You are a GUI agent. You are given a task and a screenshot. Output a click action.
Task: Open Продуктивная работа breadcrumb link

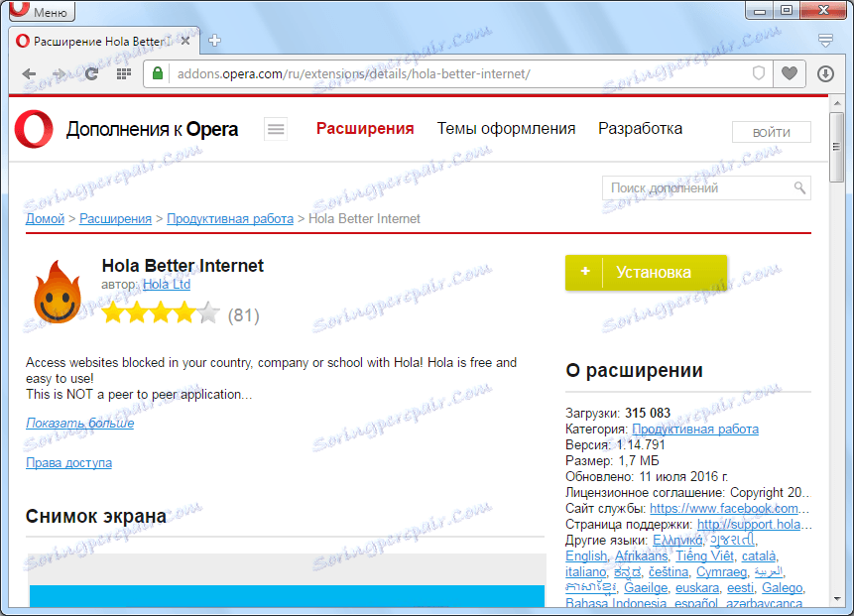coord(230,219)
